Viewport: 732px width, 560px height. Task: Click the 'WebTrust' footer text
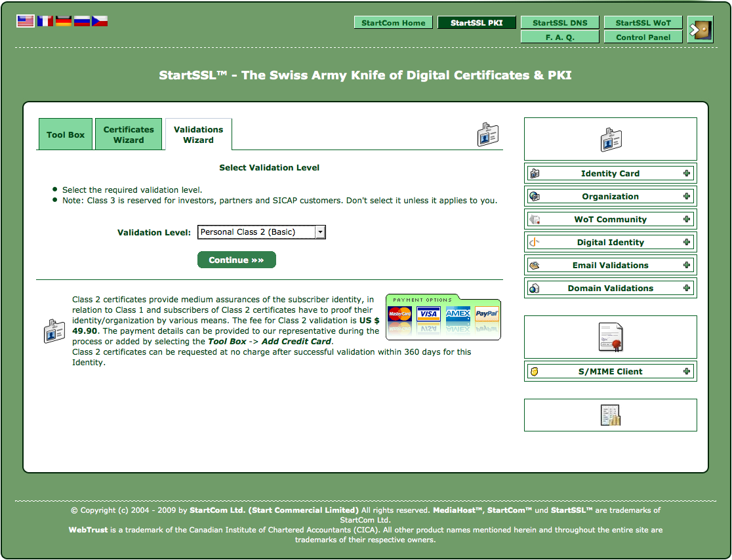click(89, 530)
